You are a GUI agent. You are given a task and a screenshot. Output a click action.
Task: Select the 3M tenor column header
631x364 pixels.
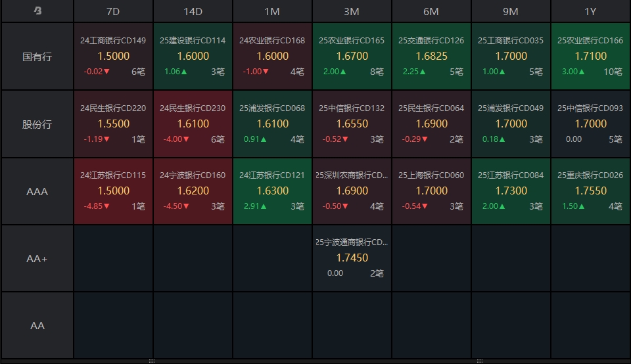tap(352, 11)
